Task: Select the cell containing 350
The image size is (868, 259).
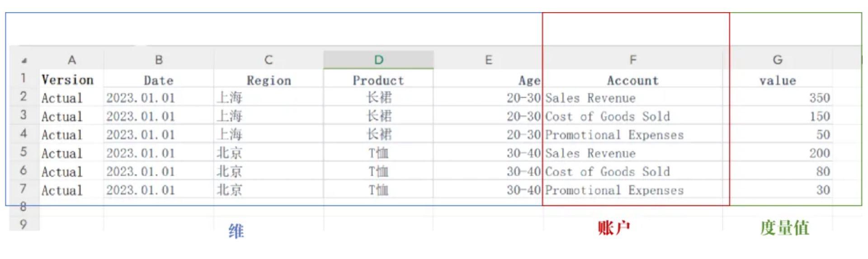Action: pyautogui.click(x=778, y=98)
